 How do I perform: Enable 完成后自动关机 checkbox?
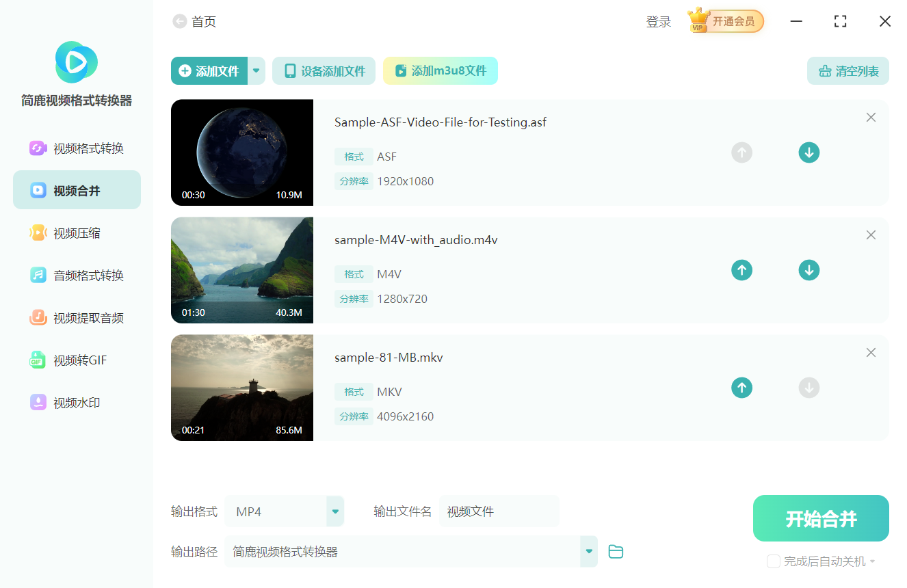[773, 561]
